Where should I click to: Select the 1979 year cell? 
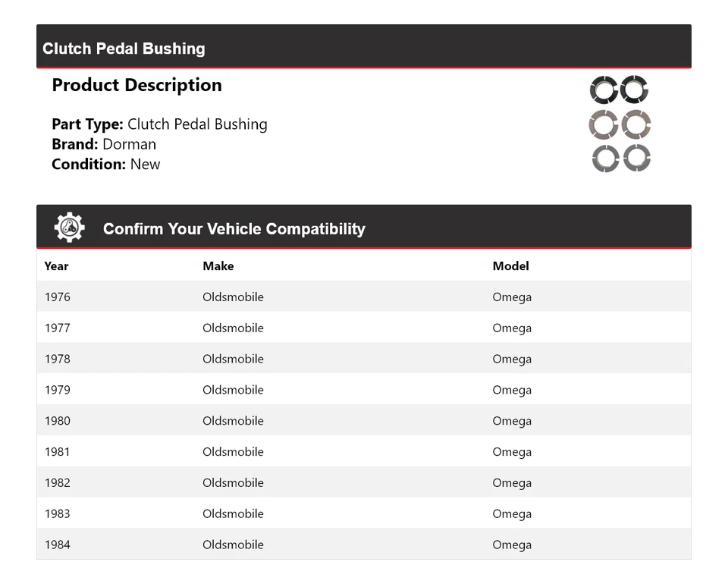tap(57, 390)
